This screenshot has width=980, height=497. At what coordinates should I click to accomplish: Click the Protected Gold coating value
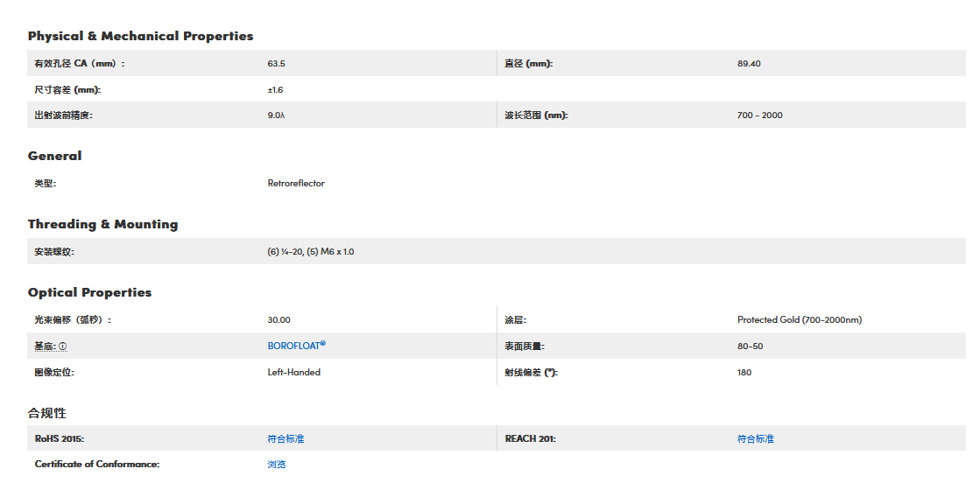point(799,320)
